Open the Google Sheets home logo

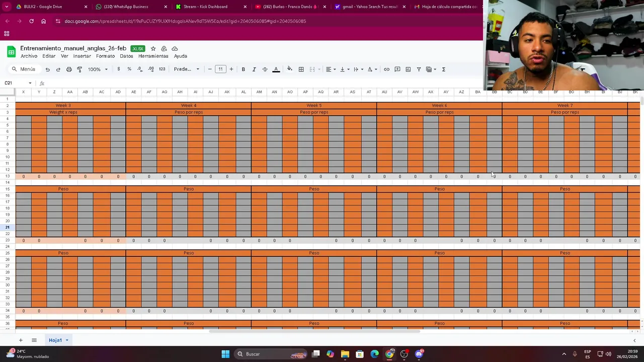tap(11, 52)
